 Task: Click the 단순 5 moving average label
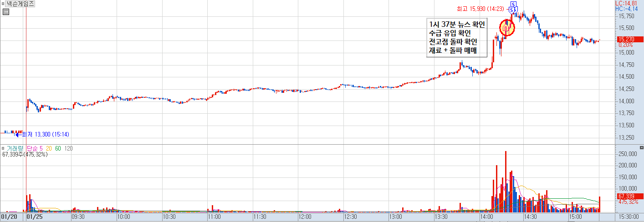(35, 148)
